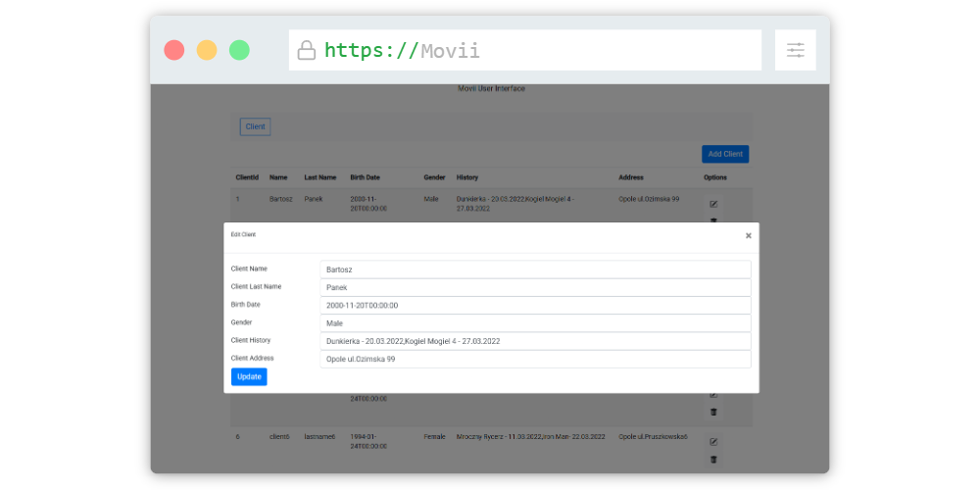Click the green window control dot

click(239, 50)
